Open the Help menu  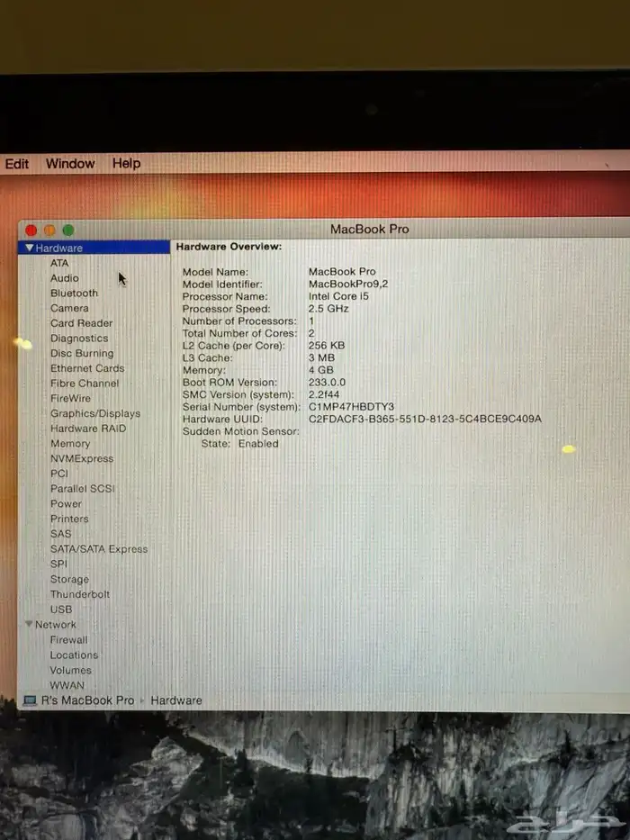point(126,164)
